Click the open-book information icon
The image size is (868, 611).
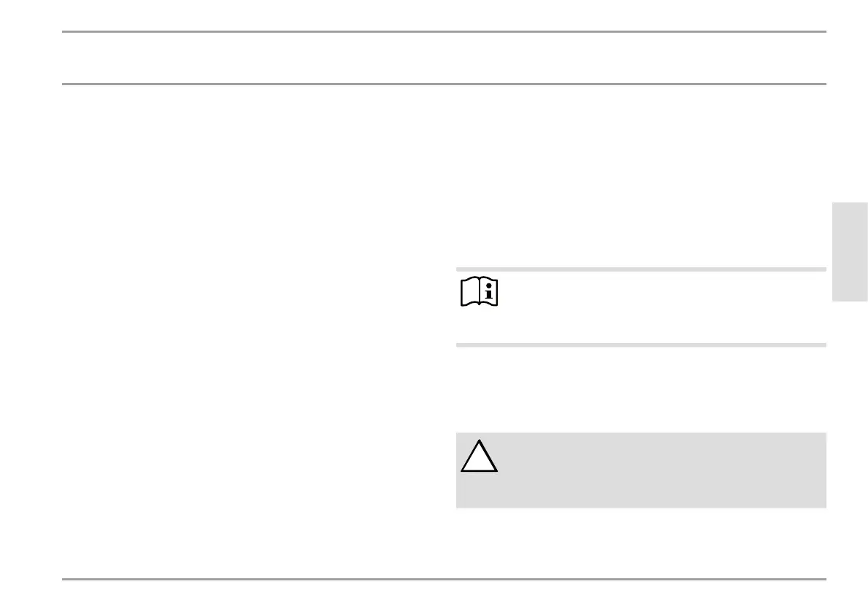coord(480,291)
